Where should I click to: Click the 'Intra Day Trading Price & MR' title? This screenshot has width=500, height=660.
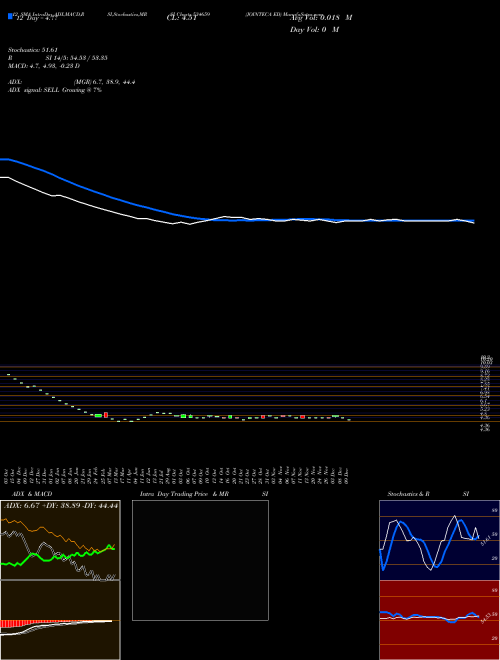click(184, 494)
